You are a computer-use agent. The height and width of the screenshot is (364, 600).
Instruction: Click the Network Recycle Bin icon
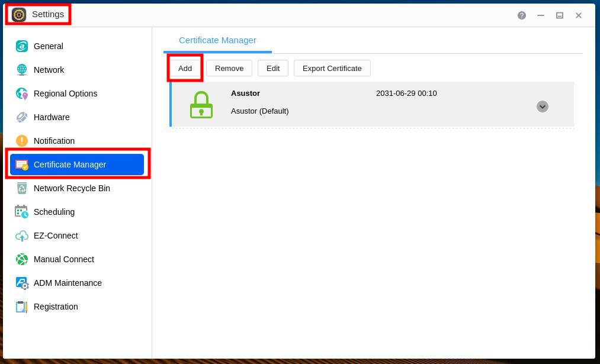(x=22, y=188)
